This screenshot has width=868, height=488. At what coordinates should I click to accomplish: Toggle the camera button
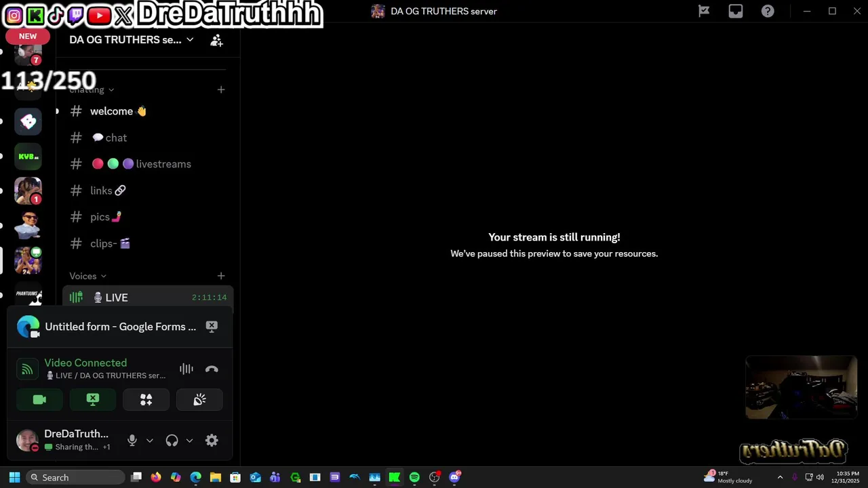tap(39, 400)
